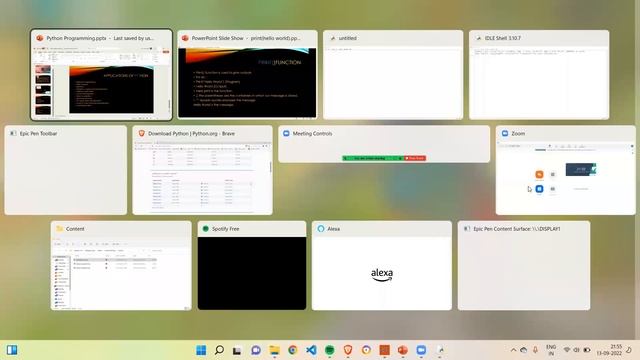Switch to Content folder window
640x360 pixels.
pyautogui.click(x=121, y=266)
